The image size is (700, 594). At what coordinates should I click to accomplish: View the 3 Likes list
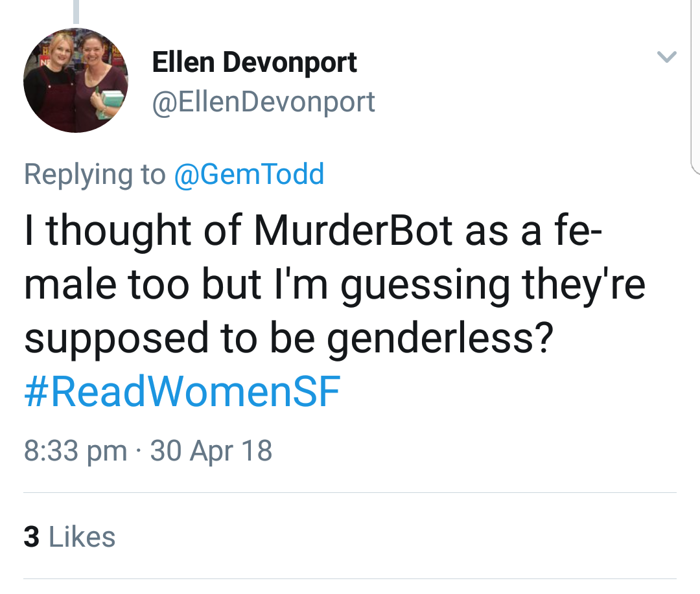[x=69, y=537]
